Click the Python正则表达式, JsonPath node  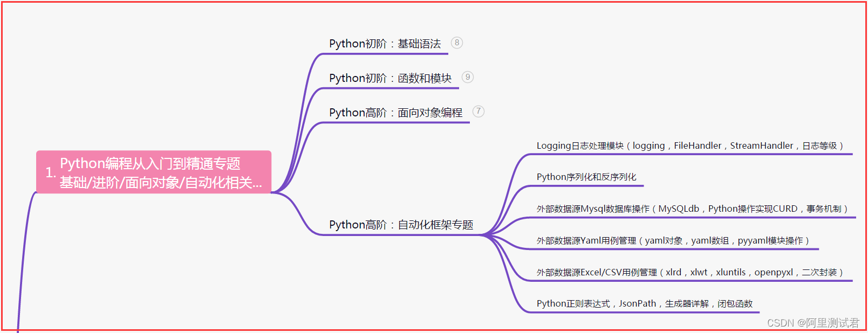pos(645,303)
